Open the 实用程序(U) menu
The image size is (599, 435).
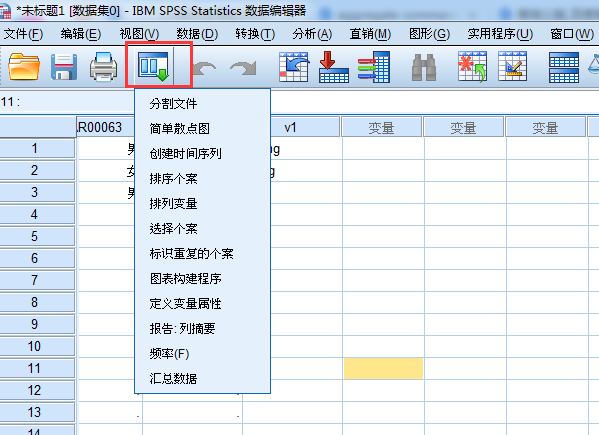pos(500,34)
